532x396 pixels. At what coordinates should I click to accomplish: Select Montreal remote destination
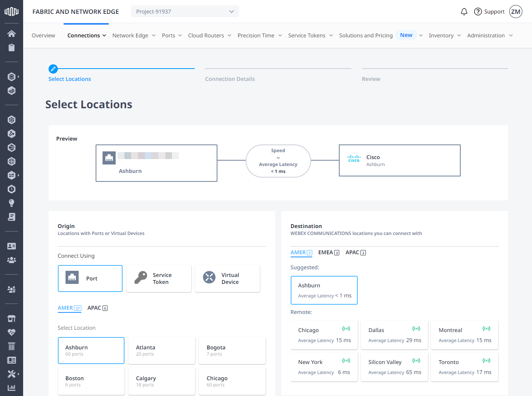click(x=465, y=335)
